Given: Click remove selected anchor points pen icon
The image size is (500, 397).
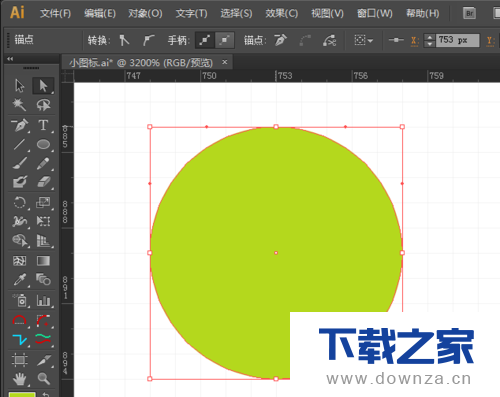Looking at the screenshot, I should pyautogui.click(x=280, y=40).
